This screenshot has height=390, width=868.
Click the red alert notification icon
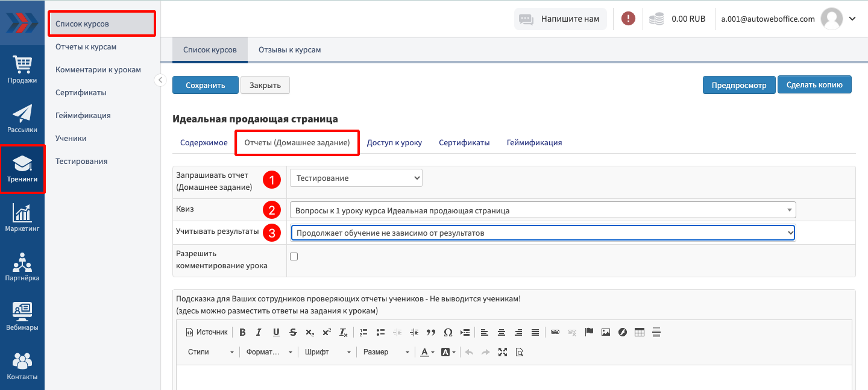[628, 19]
